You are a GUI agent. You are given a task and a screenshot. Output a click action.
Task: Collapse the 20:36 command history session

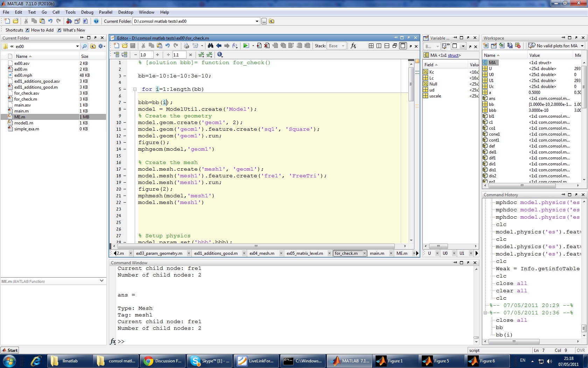485,313
